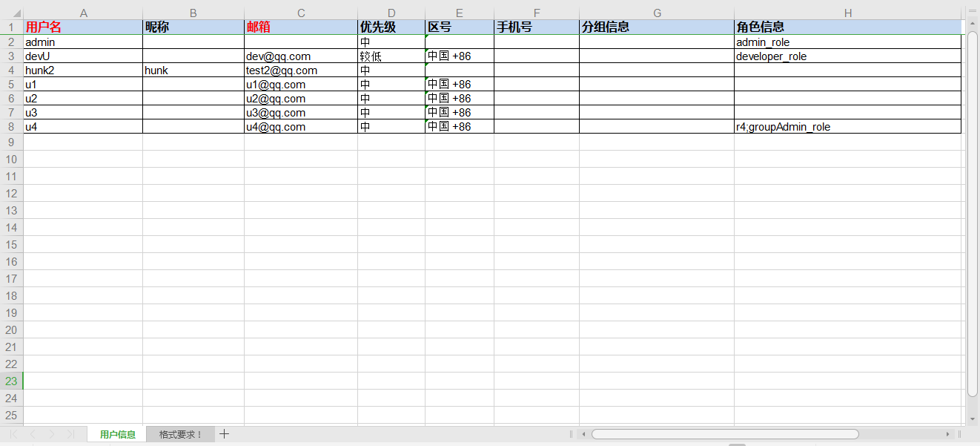Click the horizontal scrollbar thumb
This screenshot has height=446, width=980.
tap(724, 434)
